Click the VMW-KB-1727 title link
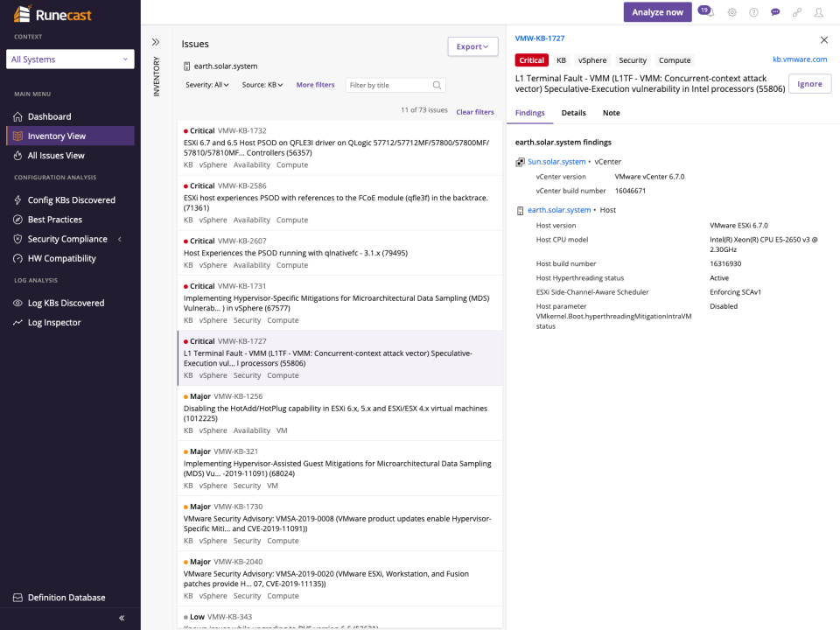Screen dimensions: 840x630 point(540,38)
